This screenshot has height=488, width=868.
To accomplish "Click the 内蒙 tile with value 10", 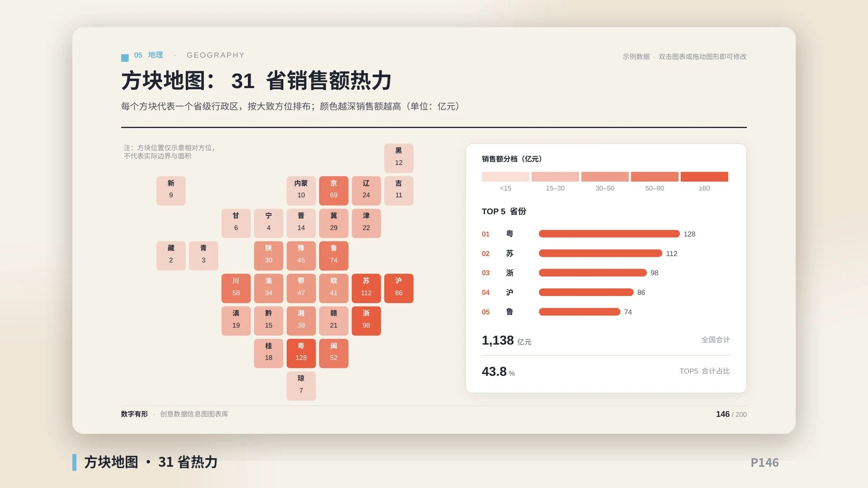I will (301, 191).
